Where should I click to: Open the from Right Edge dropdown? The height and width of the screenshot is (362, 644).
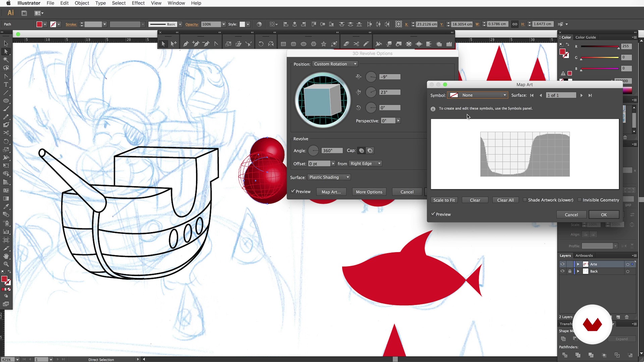[x=366, y=164]
